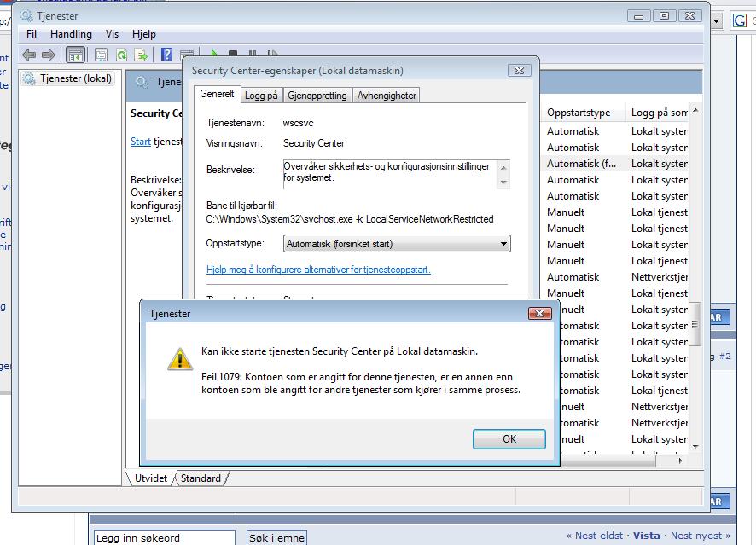Sort by Logg på som column header
The image size is (756, 545).
pos(659,113)
